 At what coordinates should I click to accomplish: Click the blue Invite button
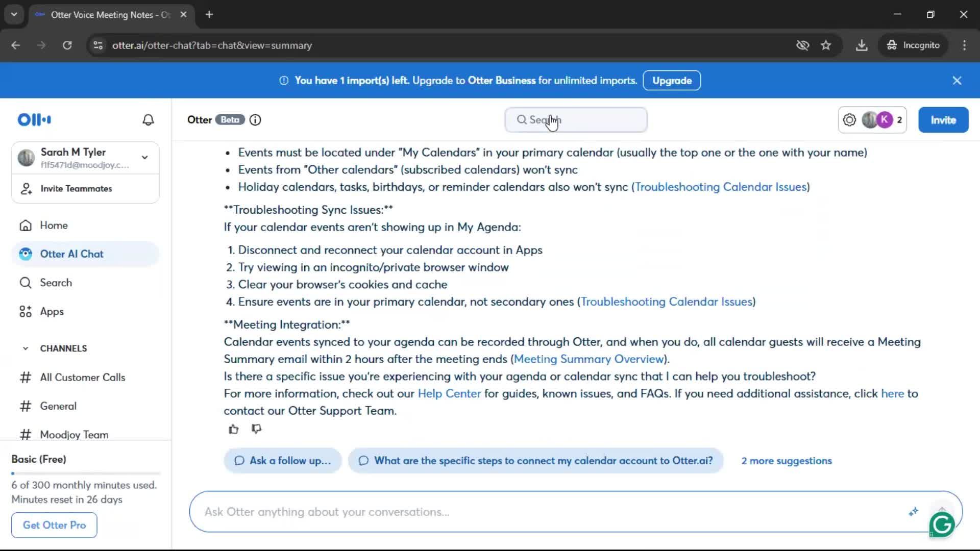pyautogui.click(x=943, y=120)
